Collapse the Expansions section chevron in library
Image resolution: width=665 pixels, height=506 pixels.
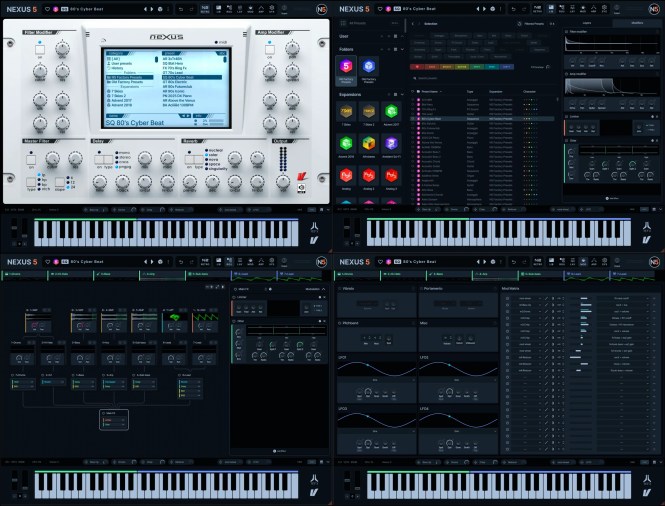click(402, 95)
